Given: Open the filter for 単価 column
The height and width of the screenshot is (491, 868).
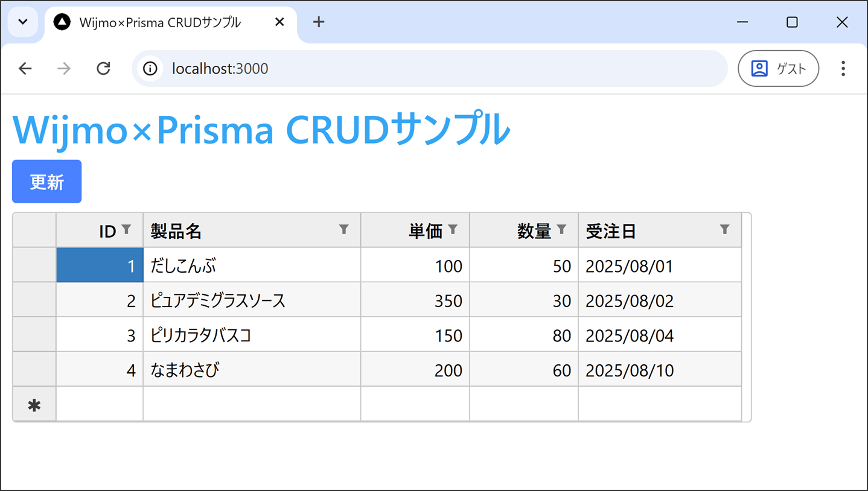Looking at the screenshot, I should pyautogui.click(x=453, y=229).
